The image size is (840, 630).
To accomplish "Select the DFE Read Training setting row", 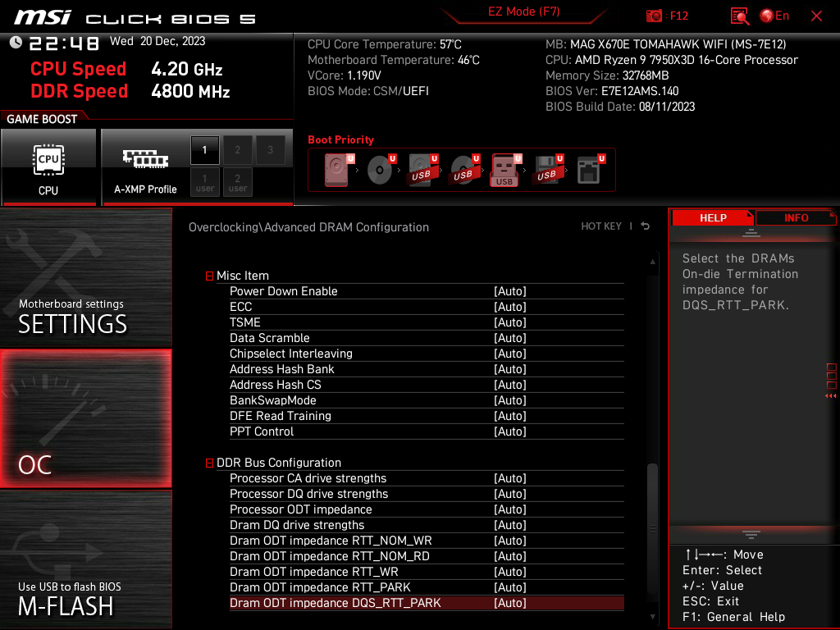I will (x=427, y=416).
